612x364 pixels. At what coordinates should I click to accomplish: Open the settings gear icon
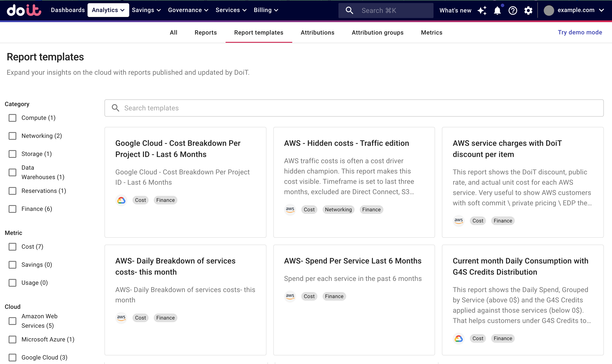(x=528, y=10)
